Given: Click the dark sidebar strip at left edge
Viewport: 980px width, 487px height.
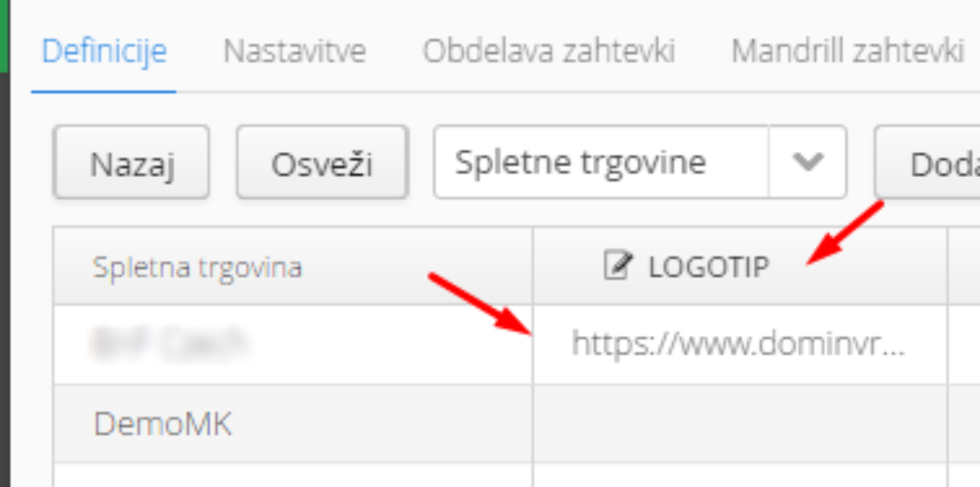Looking at the screenshot, I should (x=5, y=278).
